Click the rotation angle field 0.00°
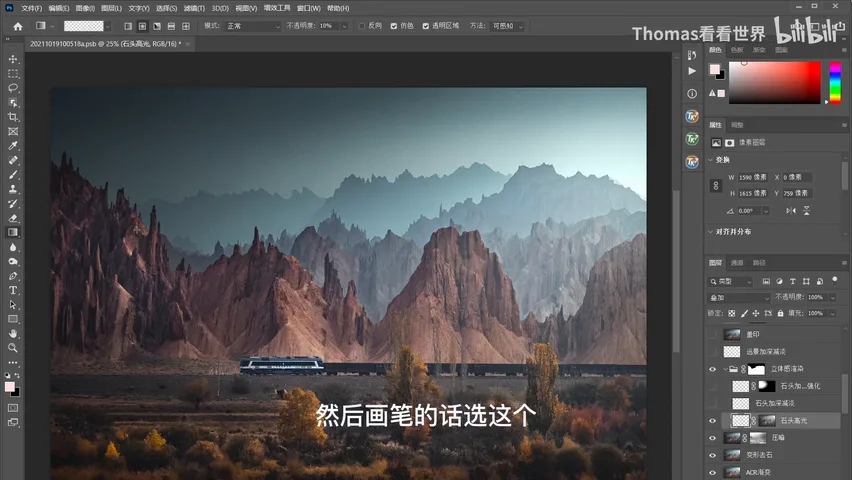 click(x=750, y=211)
